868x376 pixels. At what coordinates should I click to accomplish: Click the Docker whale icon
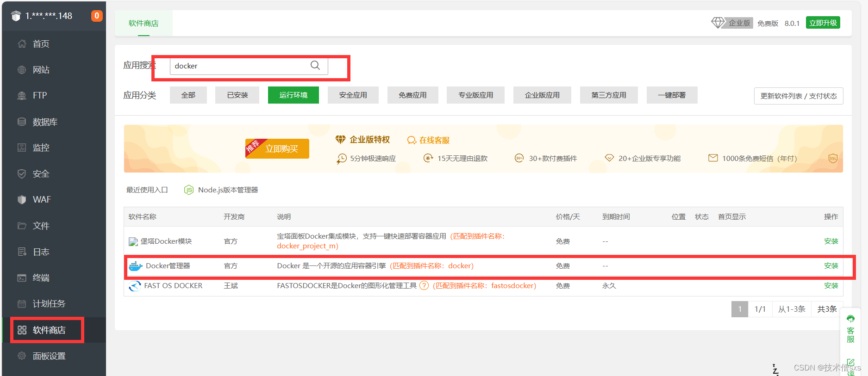pos(136,266)
